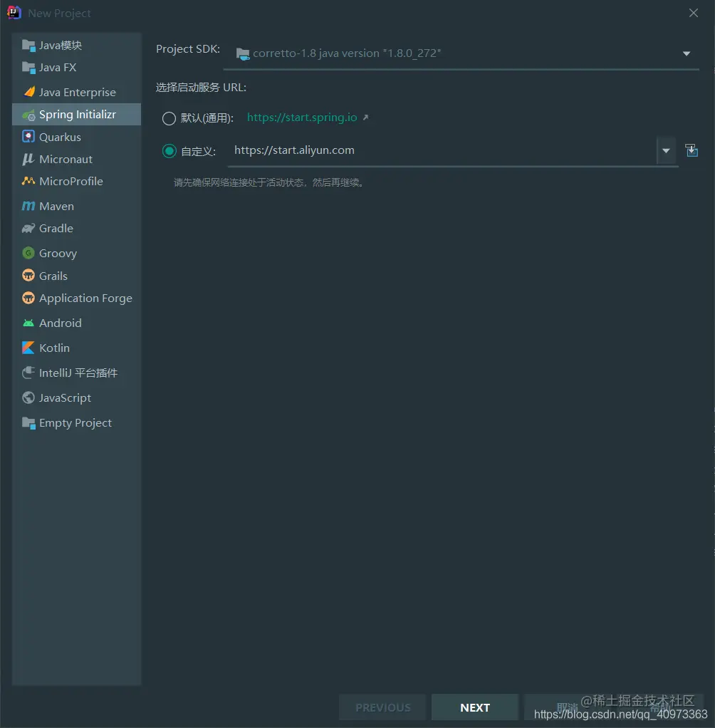This screenshot has width=715, height=728.
Task: Close the New Project dialog
Action: point(694,13)
